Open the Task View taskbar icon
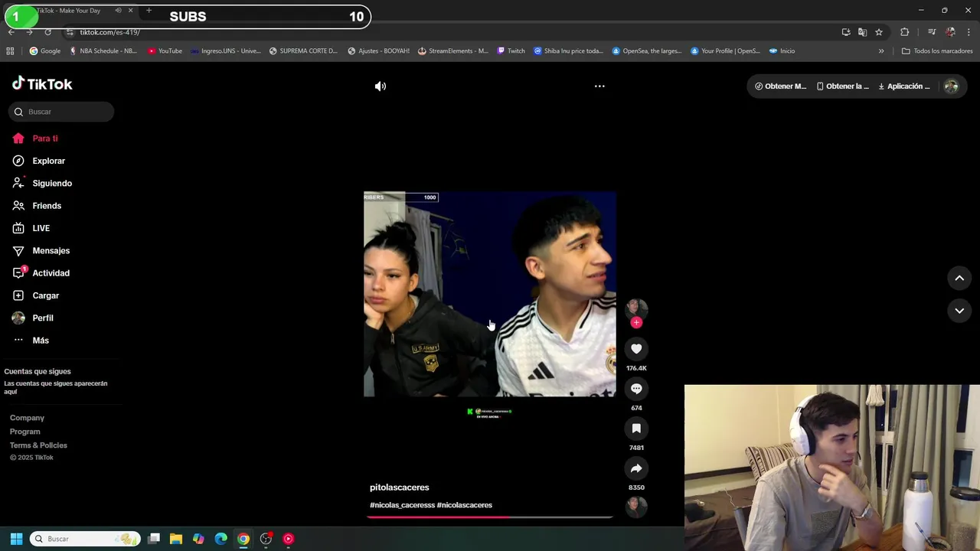The height and width of the screenshot is (551, 980). click(x=153, y=539)
